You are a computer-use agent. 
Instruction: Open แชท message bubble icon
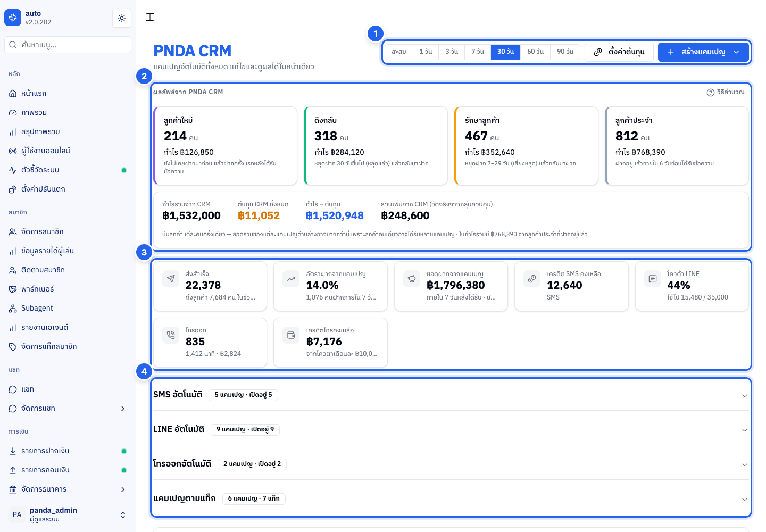13,389
